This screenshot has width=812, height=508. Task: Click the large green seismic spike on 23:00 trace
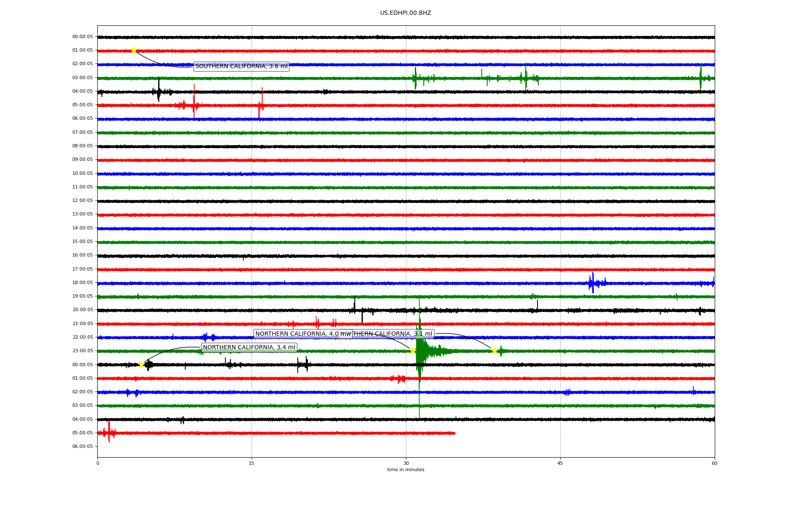(x=419, y=351)
